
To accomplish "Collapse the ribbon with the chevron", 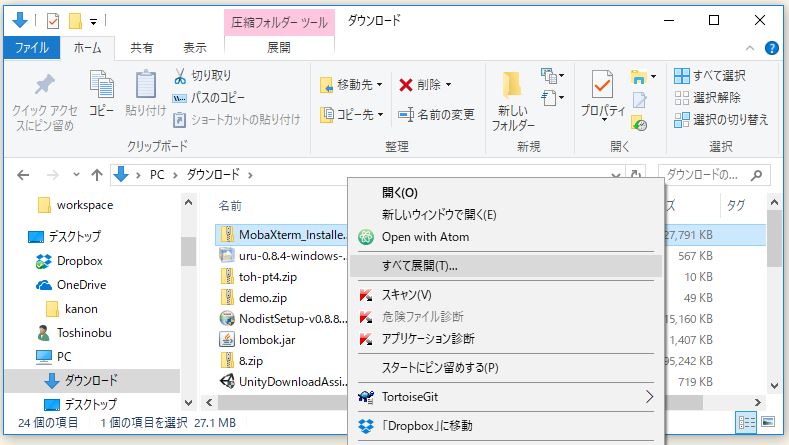I will 750,48.
